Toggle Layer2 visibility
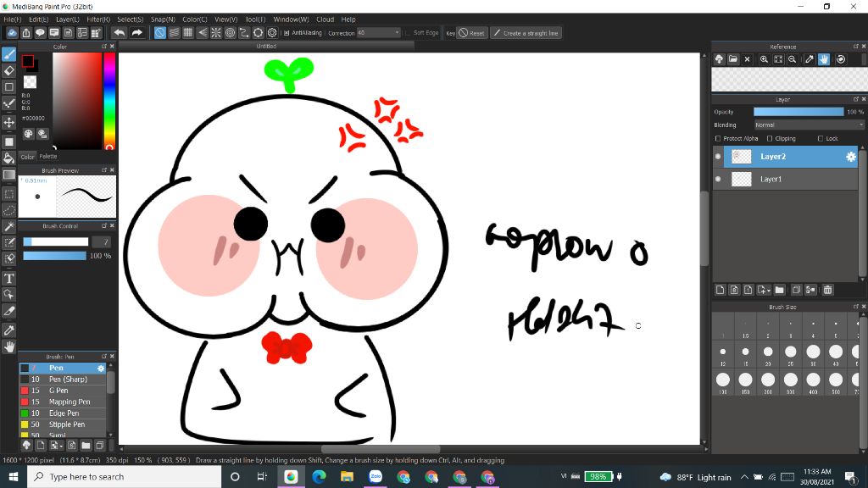The width and height of the screenshot is (868, 488). (x=718, y=157)
